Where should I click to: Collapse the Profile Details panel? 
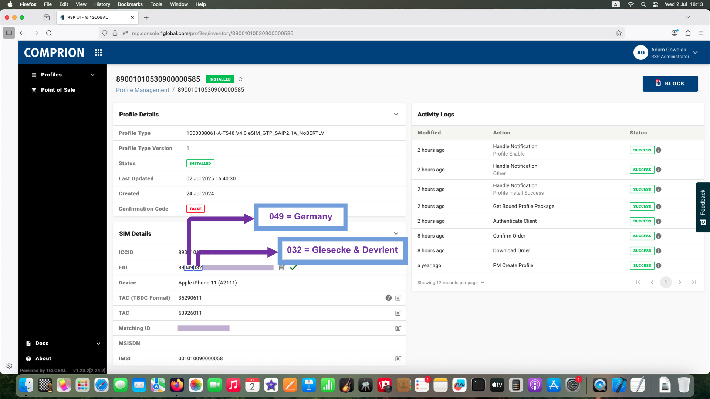396,114
